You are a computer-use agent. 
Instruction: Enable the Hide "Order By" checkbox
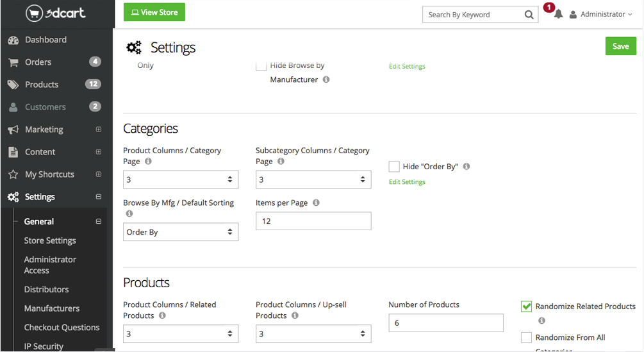[394, 167]
